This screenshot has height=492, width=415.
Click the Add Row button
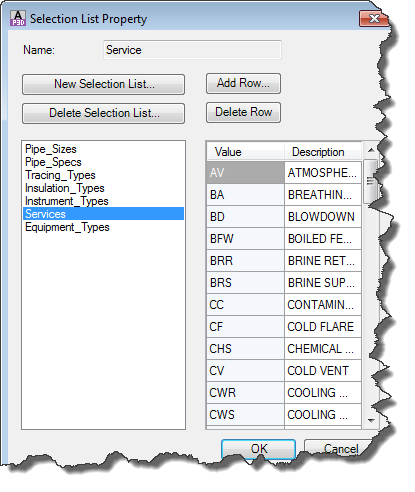click(x=243, y=83)
